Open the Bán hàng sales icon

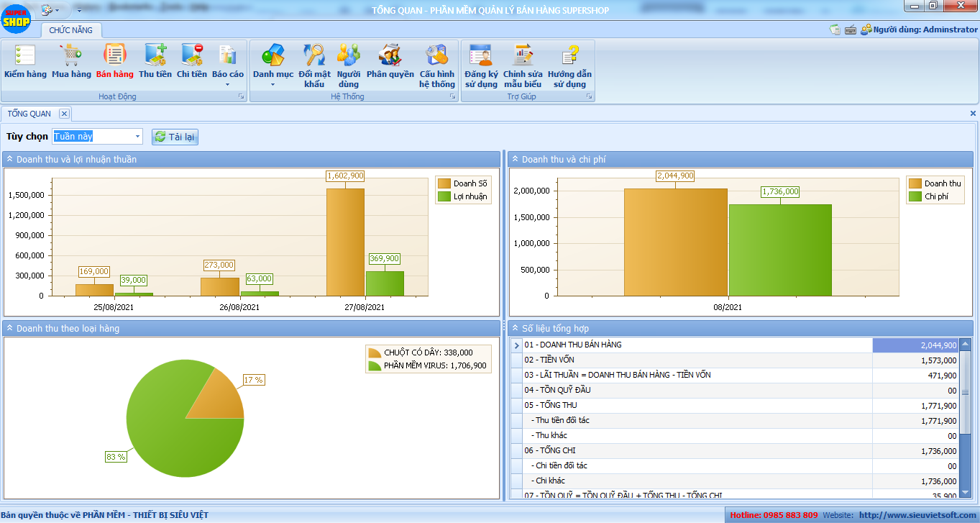114,55
